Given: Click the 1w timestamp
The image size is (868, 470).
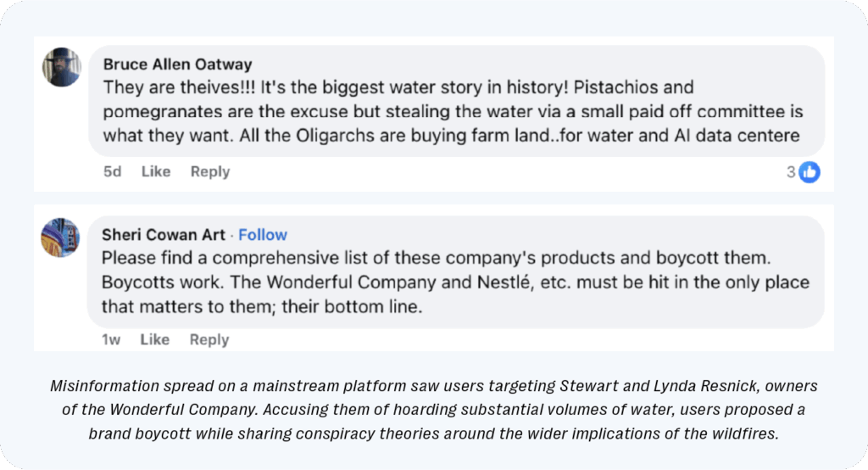Looking at the screenshot, I should [112, 339].
